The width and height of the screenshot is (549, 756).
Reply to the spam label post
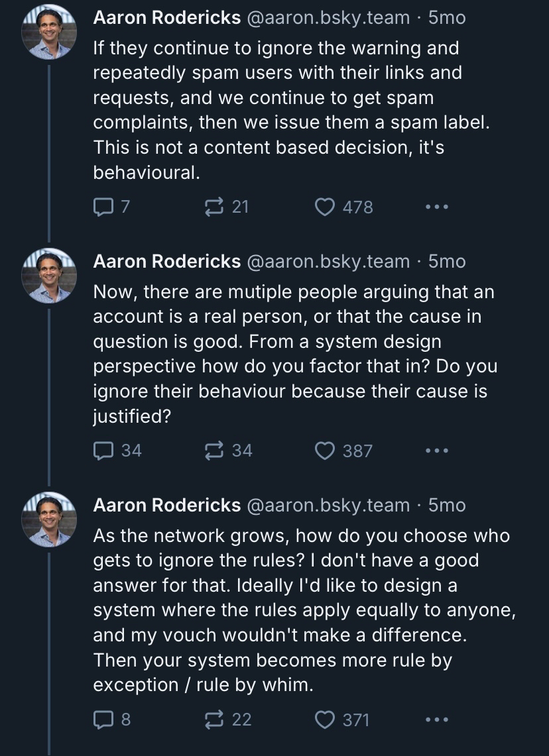coord(103,207)
